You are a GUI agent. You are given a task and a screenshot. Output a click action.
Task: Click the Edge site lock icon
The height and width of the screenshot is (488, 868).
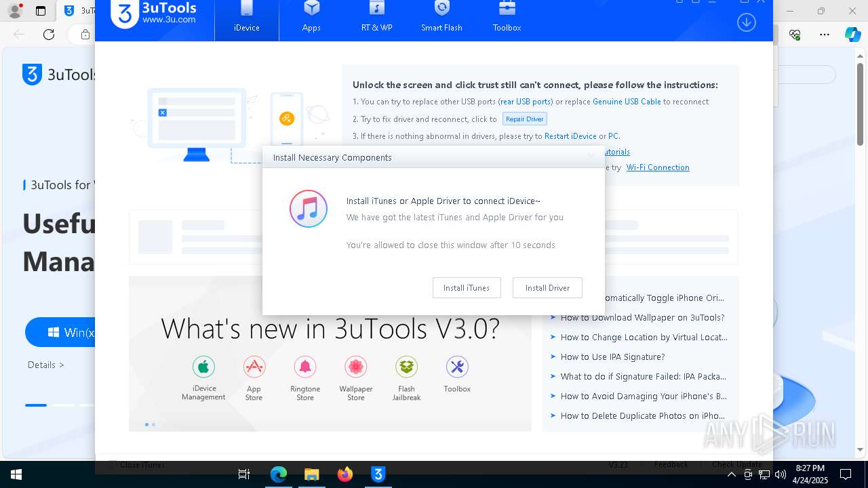(x=85, y=35)
